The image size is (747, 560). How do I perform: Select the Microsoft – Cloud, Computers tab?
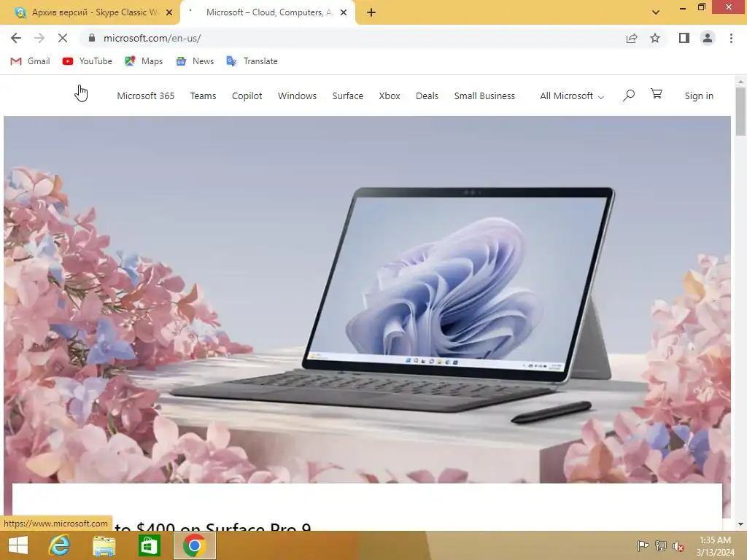click(x=268, y=13)
